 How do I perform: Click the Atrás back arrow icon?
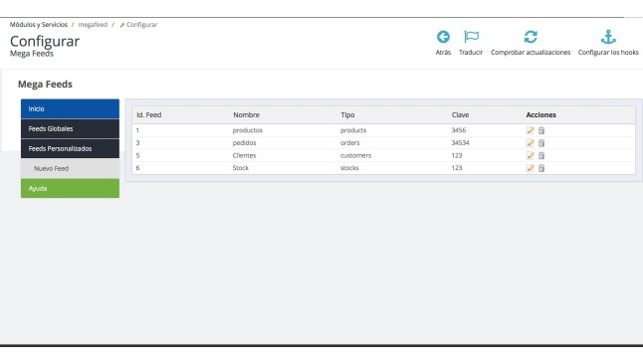(443, 37)
